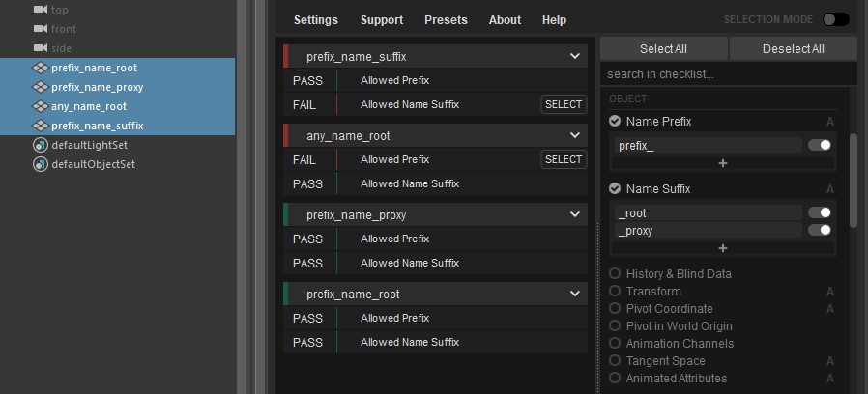Collapse the prefix_name_proxy result group
Image resolution: width=868 pixels, height=394 pixels.
pyautogui.click(x=575, y=214)
